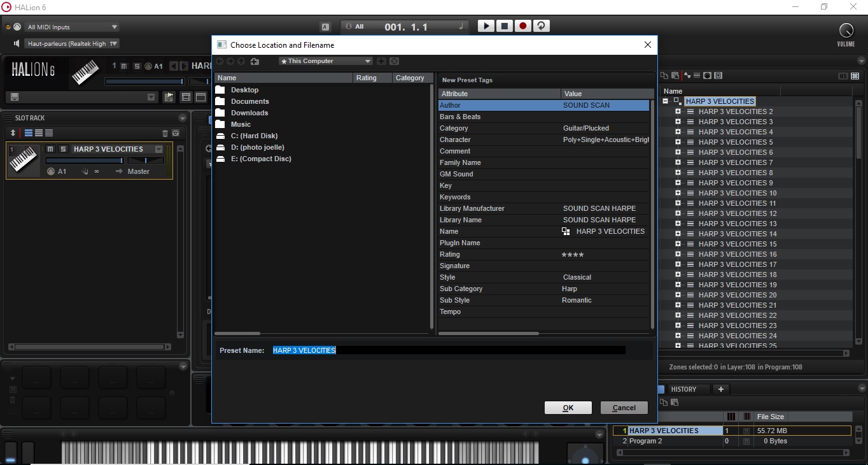Open the All MIDI Inputs dropdown
The width and height of the screenshot is (868, 465).
coord(72,27)
